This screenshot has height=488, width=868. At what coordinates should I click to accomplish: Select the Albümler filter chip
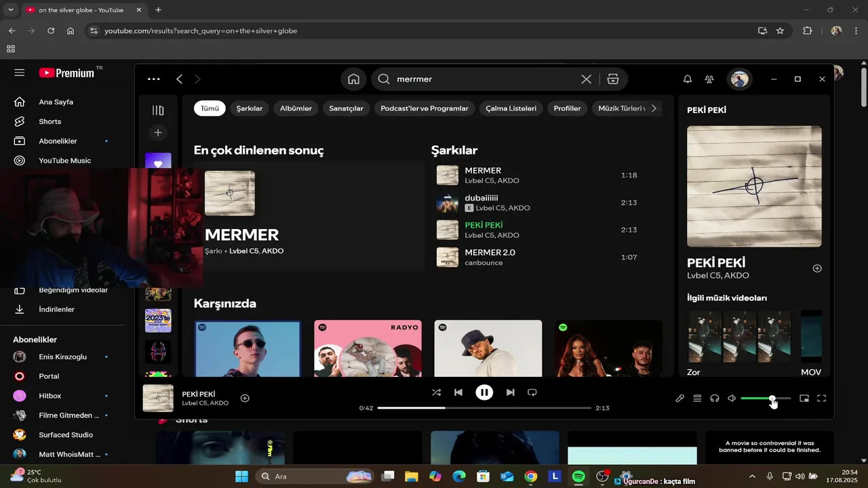pyautogui.click(x=296, y=108)
